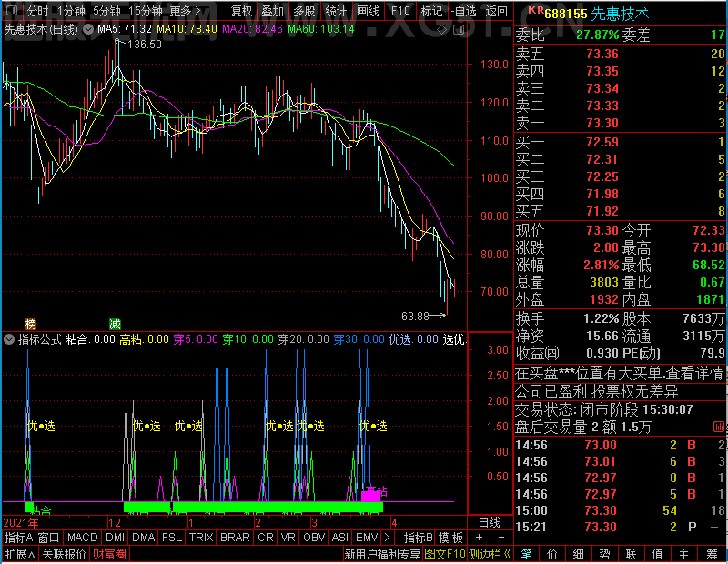728x564 pixels.
Task: Select the 势 trend tab
Action: pos(604,554)
